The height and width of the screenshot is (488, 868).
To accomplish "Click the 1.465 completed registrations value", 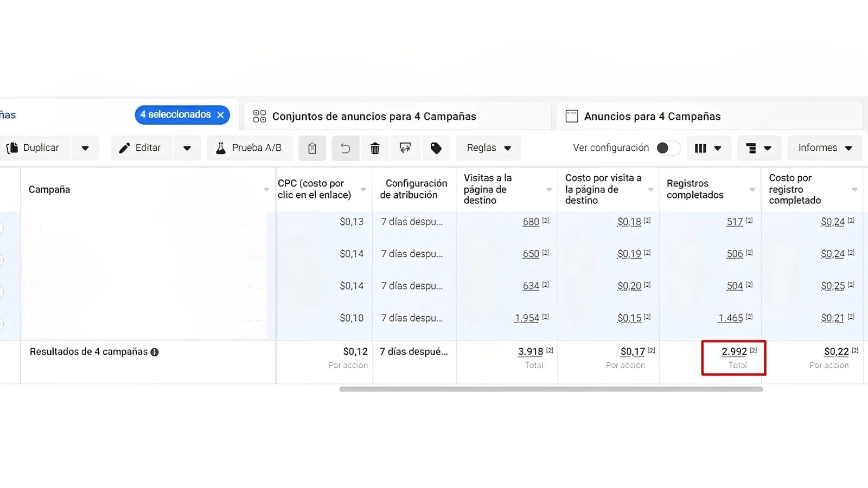I will [731, 318].
